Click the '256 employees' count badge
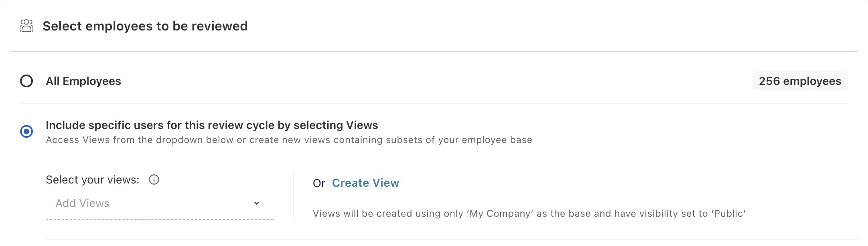The width and height of the screenshot is (868, 246). point(799,81)
